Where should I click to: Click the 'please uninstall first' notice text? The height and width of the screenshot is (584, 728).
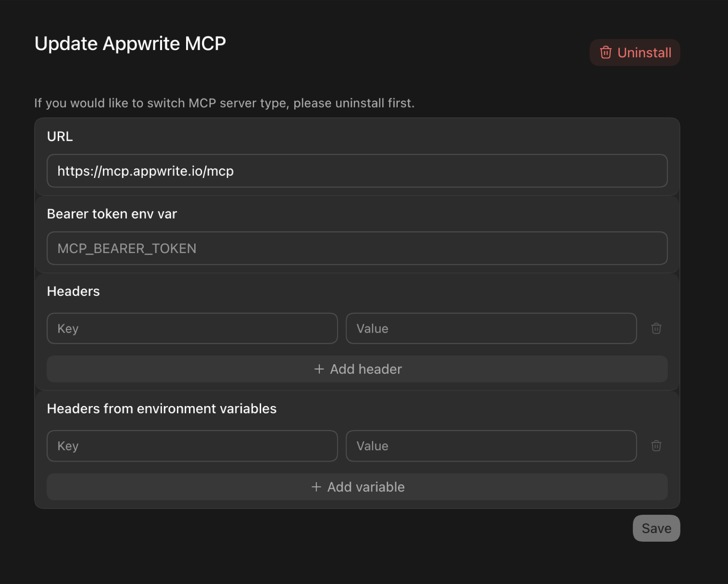click(354, 103)
